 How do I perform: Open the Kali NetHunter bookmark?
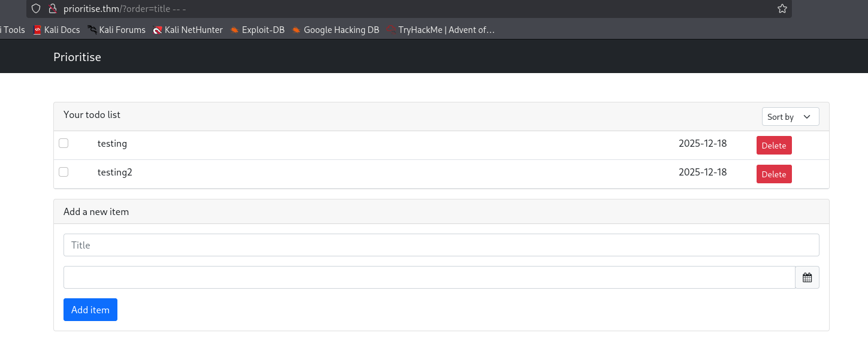click(x=188, y=29)
